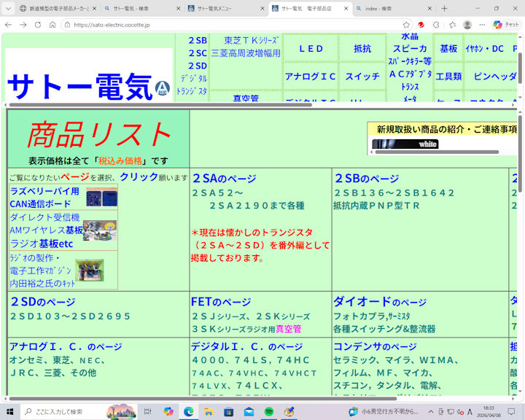Click the white banner image in news box
Image resolution: width=525 pixels, height=420 pixels.
point(405,144)
